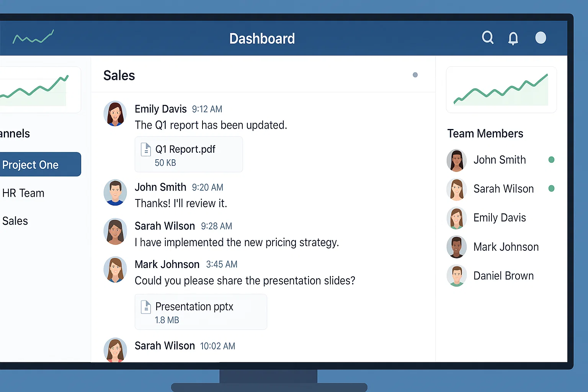The height and width of the screenshot is (392, 588).
Task: Click the search magnifier icon
Action: [x=487, y=38]
